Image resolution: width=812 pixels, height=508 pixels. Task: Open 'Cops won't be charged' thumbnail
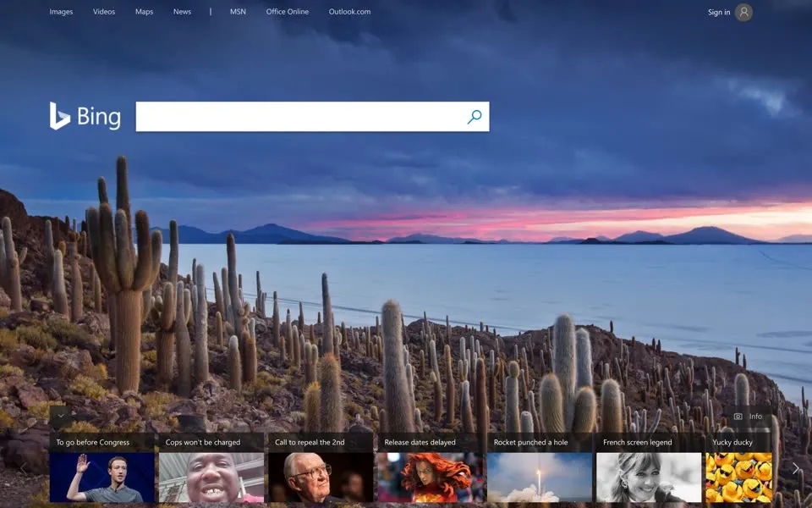pos(211,477)
